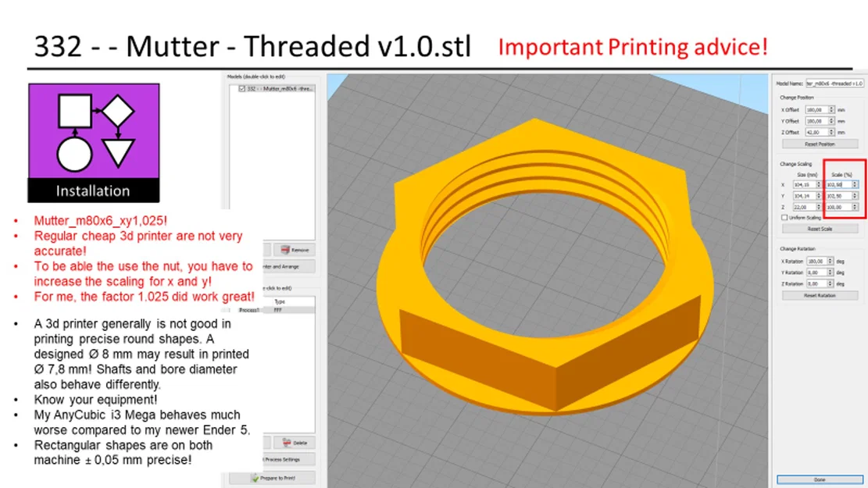Click the X Rotation value field
This screenshot has width=868, height=488.
coord(816,261)
